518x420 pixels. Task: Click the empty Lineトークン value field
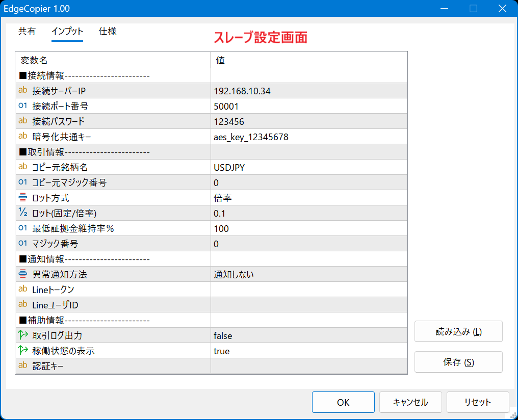309,290
